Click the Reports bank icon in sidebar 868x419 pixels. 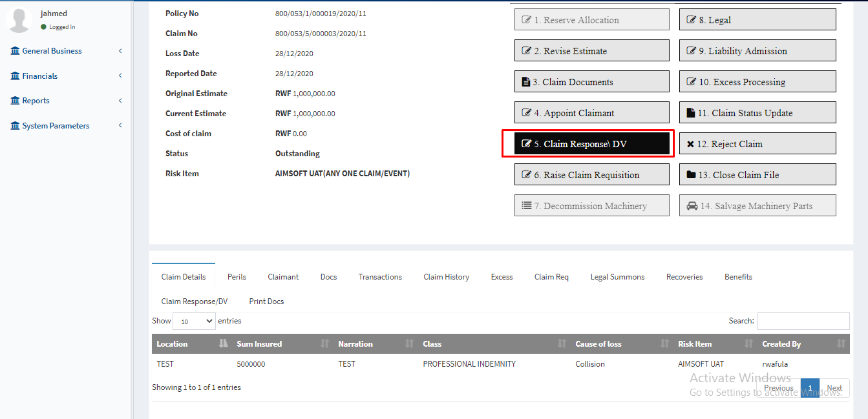coord(15,101)
